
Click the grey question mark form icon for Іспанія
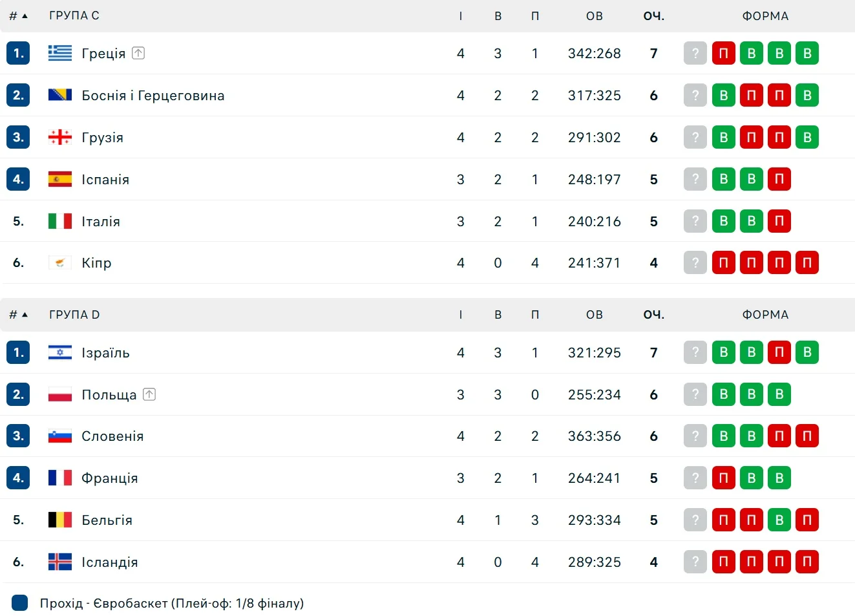point(695,179)
